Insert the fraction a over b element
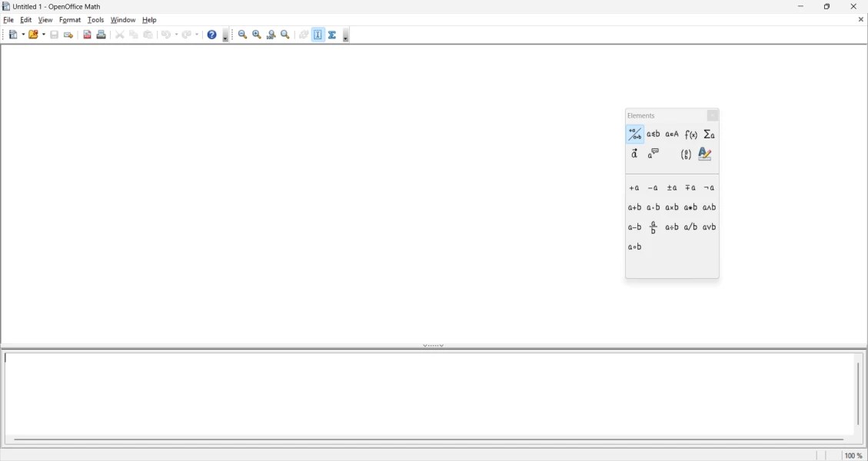868x461 pixels. coord(653,227)
